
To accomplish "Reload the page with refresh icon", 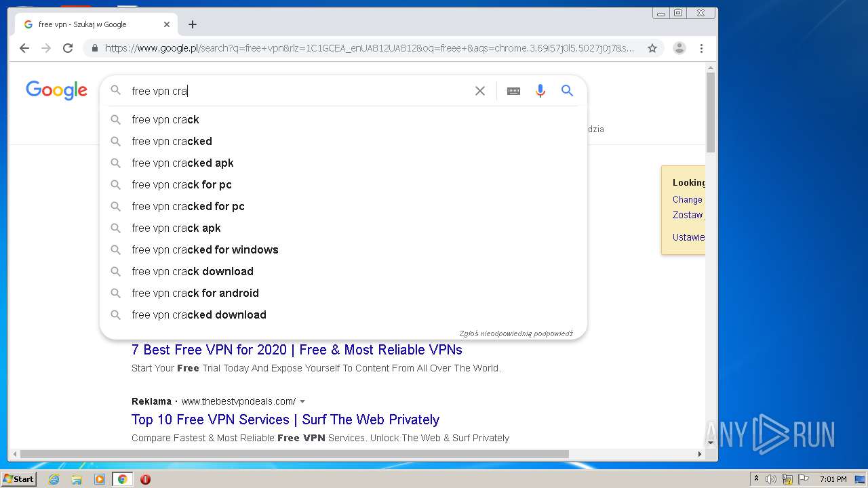I will pos(68,48).
